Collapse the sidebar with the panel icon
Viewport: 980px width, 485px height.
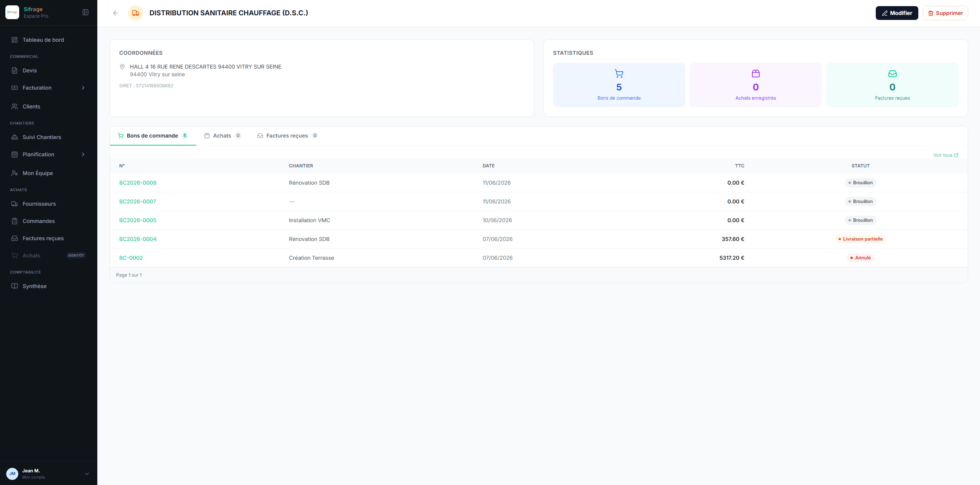tap(85, 13)
